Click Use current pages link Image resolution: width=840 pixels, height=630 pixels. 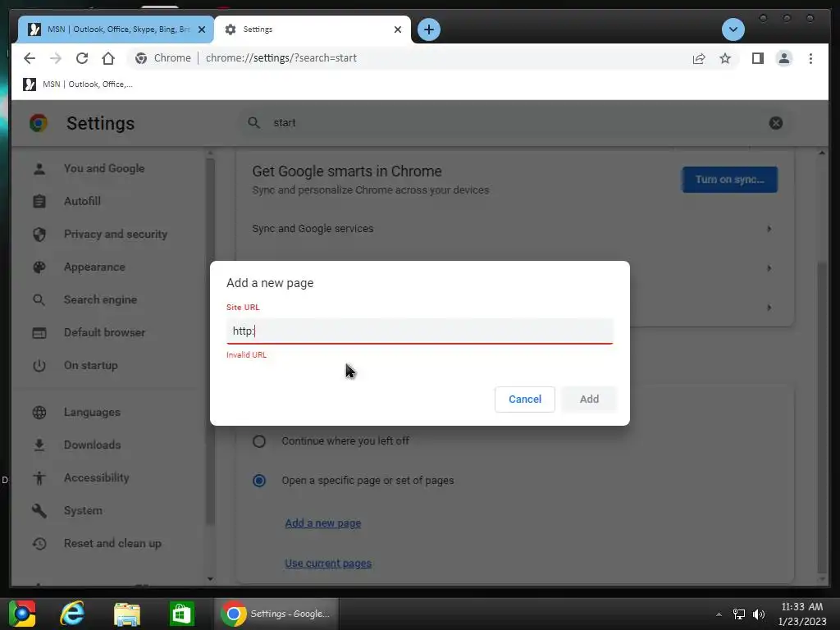pyautogui.click(x=328, y=564)
